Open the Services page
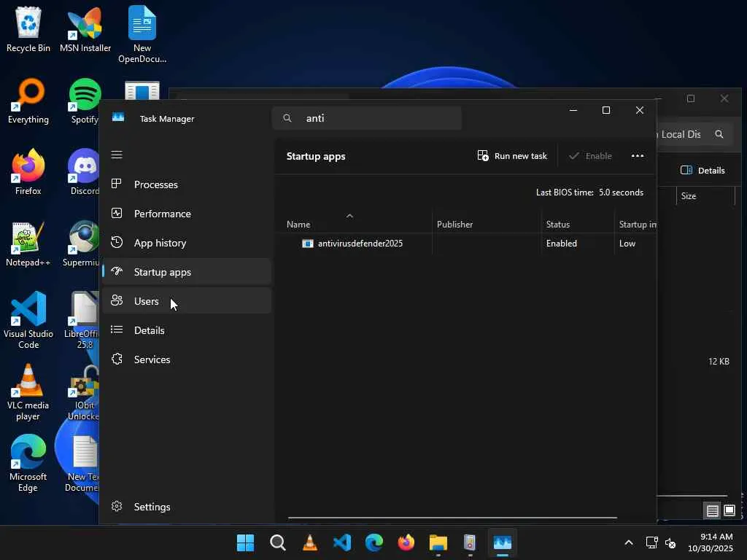This screenshot has height=560, width=747. (152, 359)
